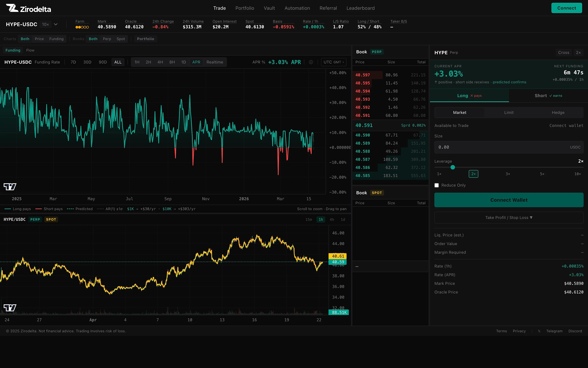Select the 90D funding range
This screenshot has width=588, height=368.
click(103, 62)
